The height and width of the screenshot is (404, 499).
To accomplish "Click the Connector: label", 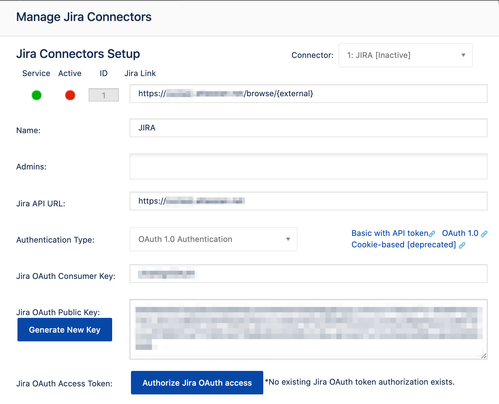I will [x=312, y=55].
